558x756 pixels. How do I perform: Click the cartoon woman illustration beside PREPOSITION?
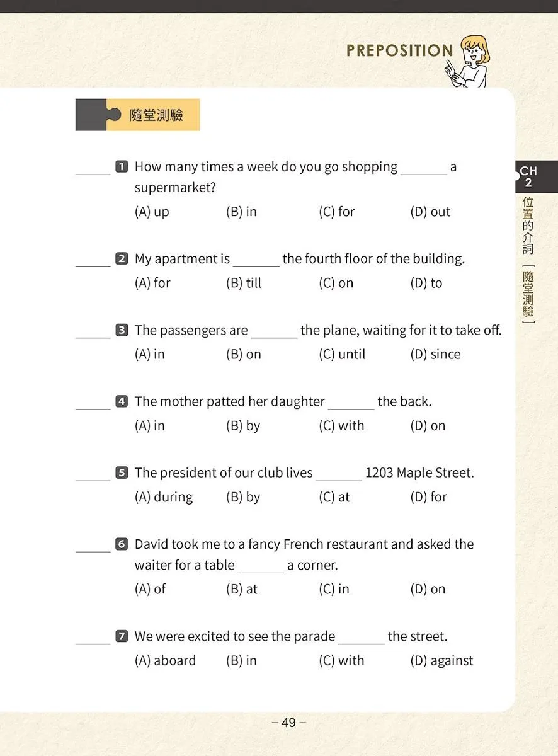click(469, 62)
